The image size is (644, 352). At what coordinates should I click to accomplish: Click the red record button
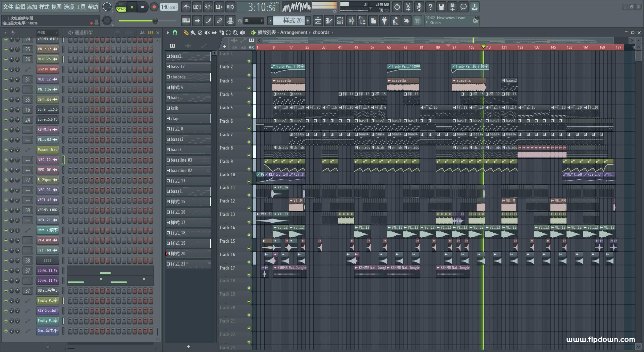(154, 7)
